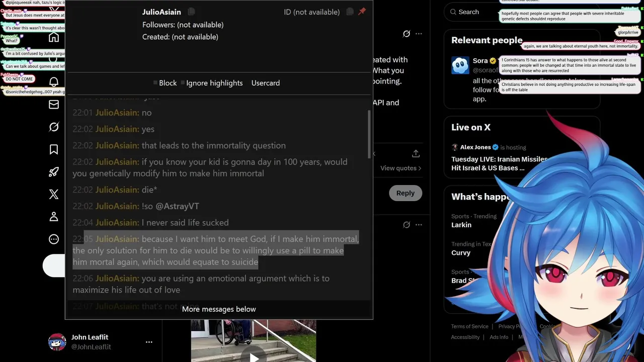This screenshot has width=644, height=362.
Task: Open more options on reply post
Action: pyautogui.click(x=419, y=225)
